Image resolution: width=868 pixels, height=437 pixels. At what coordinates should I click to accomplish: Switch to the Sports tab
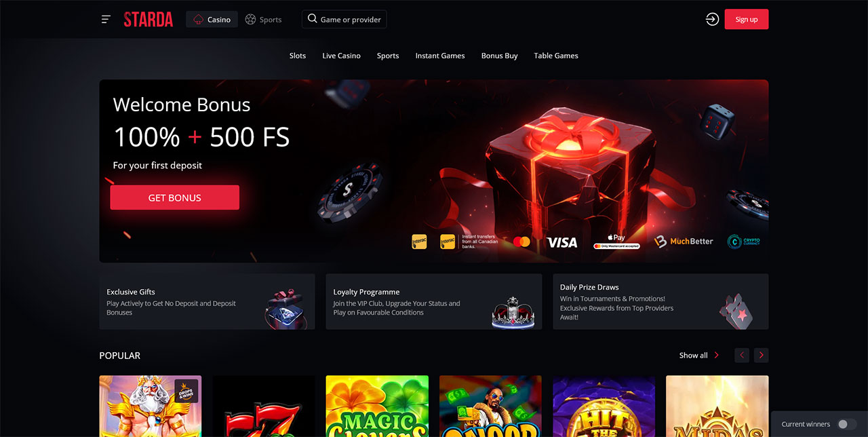coord(263,19)
